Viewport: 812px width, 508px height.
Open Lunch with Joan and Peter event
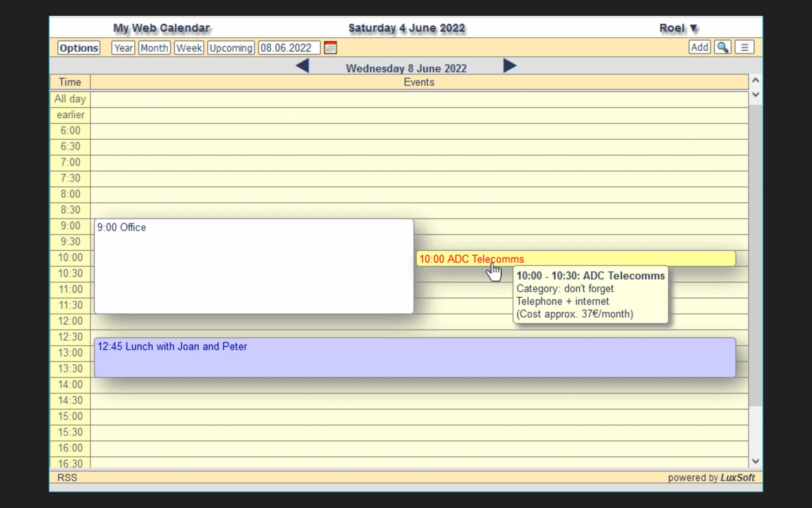pyautogui.click(x=414, y=357)
